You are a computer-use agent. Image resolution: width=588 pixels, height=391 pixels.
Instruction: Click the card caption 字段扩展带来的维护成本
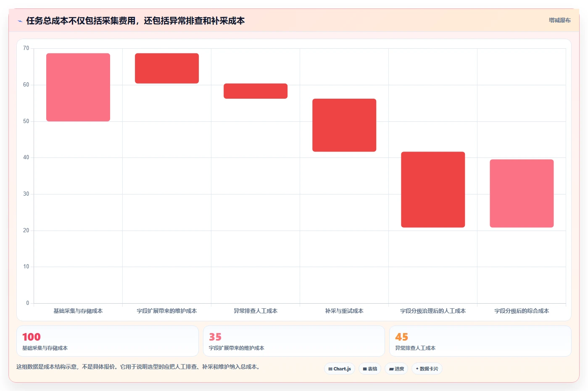[237, 348]
